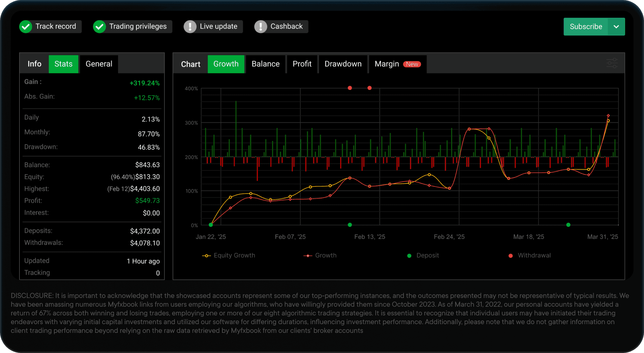This screenshot has height=353, width=644.
Task: Open the General tab
Action: pyautogui.click(x=99, y=64)
